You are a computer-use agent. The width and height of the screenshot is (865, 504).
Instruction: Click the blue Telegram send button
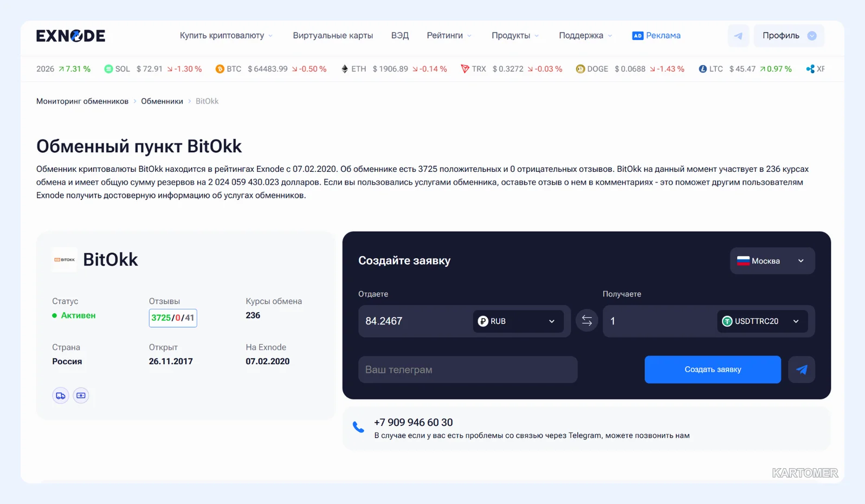click(x=802, y=370)
